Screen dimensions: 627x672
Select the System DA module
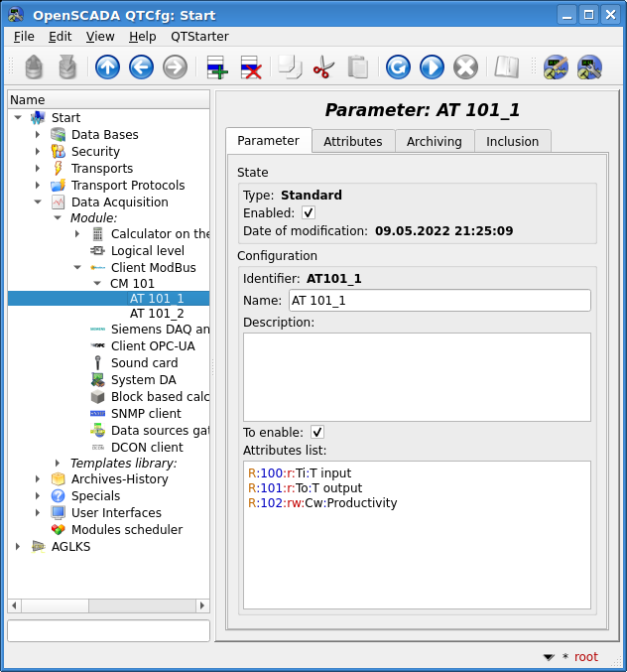144,380
